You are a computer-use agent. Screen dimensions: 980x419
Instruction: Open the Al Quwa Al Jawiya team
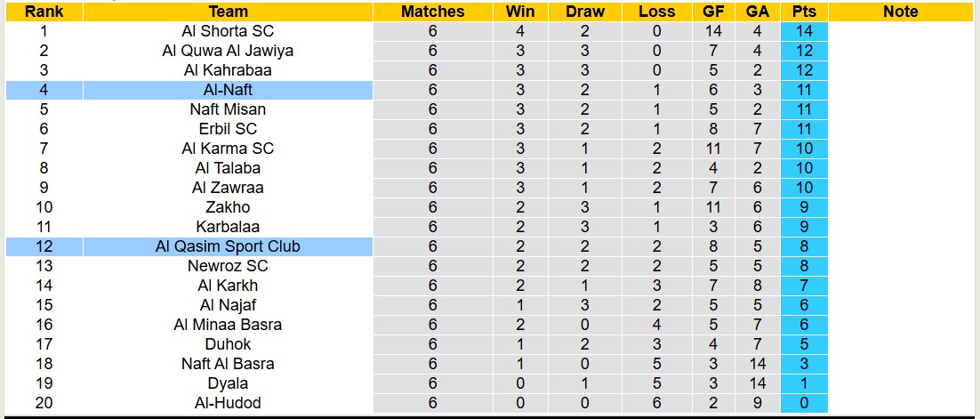tap(228, 51)
